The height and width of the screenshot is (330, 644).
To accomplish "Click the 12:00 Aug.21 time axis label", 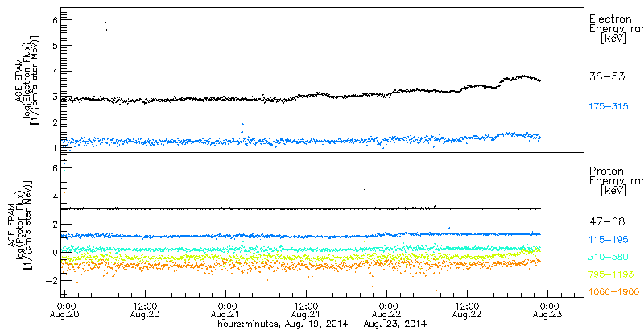I will tap(307, 310).
